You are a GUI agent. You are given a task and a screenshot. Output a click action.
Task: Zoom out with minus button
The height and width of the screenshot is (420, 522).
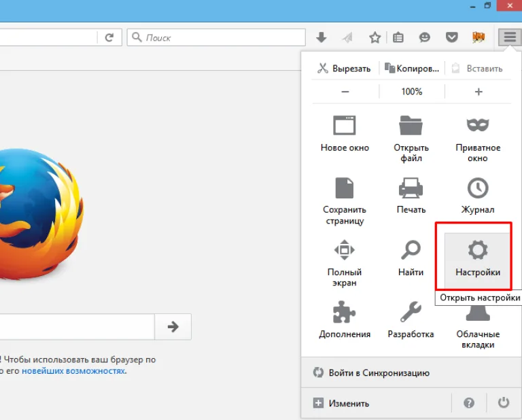pos(345,92)
